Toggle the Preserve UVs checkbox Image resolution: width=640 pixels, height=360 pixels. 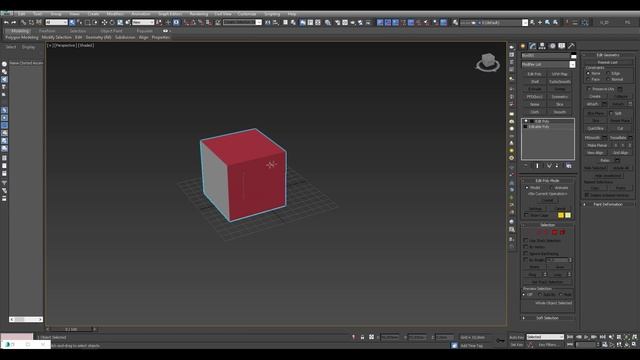coord(589,89)
